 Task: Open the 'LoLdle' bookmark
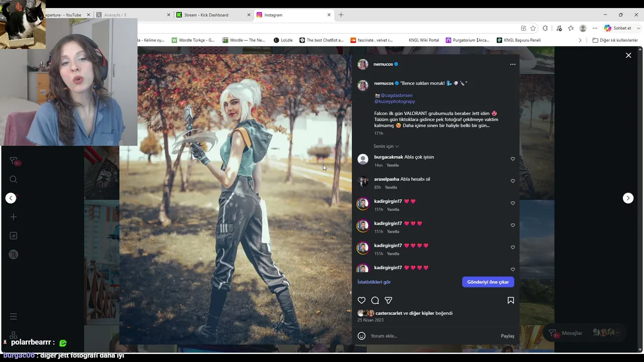pos(283,40)
